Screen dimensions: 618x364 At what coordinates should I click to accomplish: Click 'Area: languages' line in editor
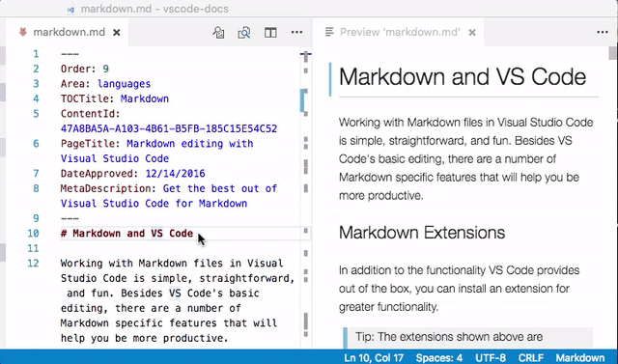click(x=105, y=84)
